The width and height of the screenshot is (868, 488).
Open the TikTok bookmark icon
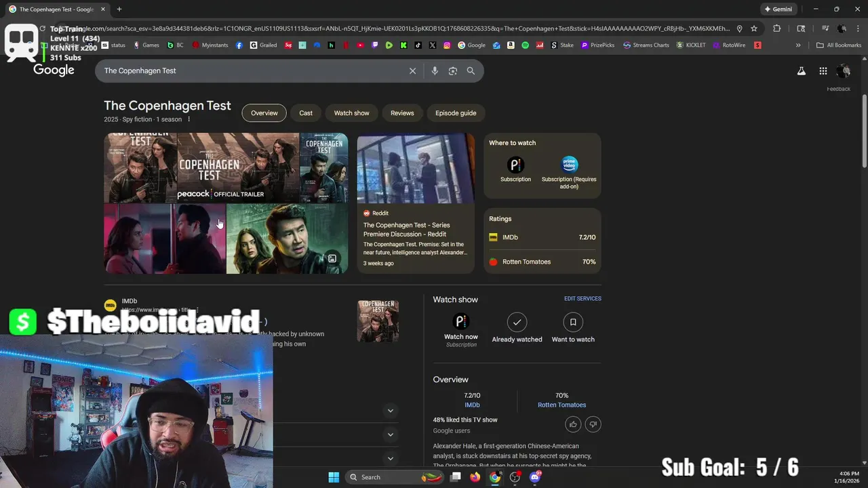[418, 45]
